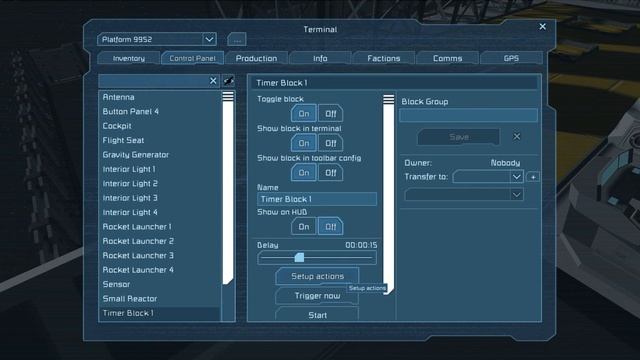The height and width of the screenshot is (360, 640).
Task: Open the Info tab
Action: point(320,58)
